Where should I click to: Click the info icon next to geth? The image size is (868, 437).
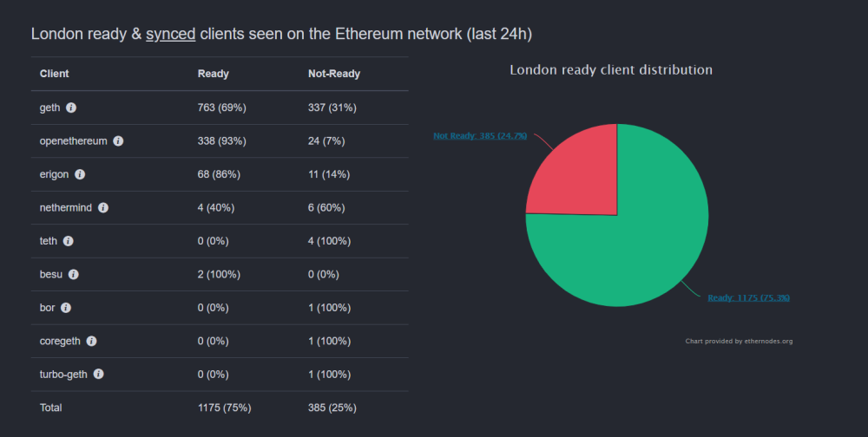point(71,108)
